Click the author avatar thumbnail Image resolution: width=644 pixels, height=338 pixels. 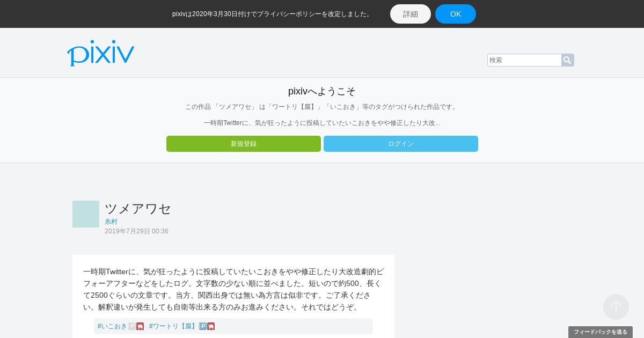click(86, 214)
